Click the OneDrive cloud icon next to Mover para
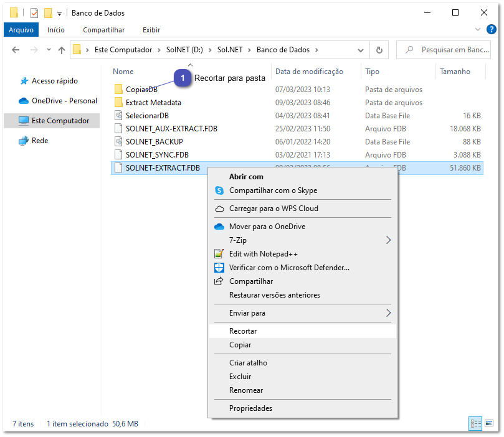 point(221,226)
